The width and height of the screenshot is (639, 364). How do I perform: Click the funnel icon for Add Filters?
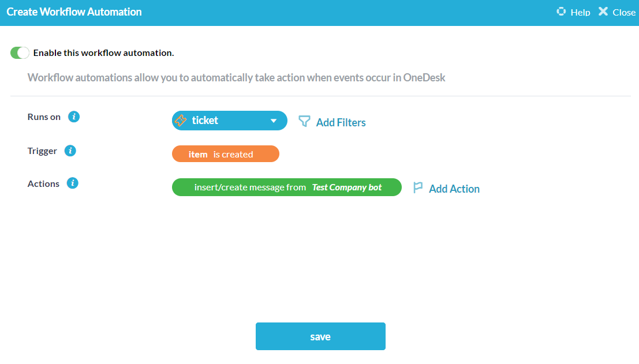304,121
